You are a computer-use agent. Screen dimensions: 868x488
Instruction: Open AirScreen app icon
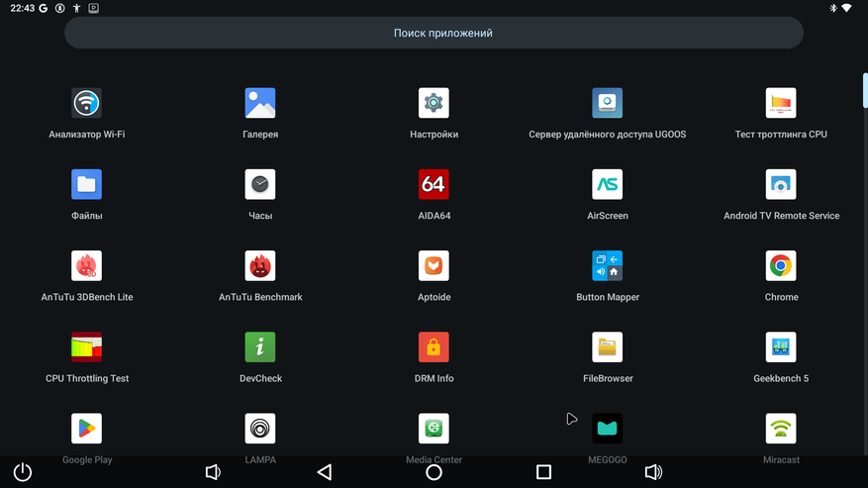[608, 184]
